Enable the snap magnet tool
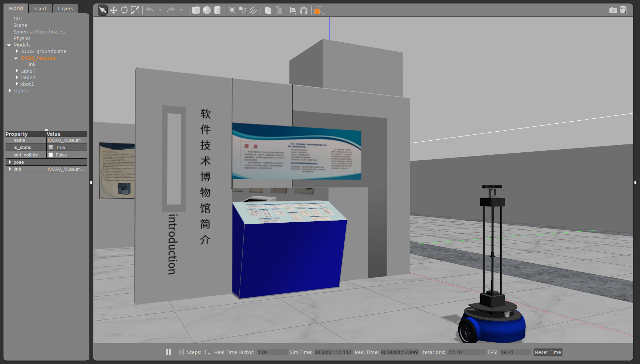640x364 pixels. pyautogui.click(x=304, y=10)
